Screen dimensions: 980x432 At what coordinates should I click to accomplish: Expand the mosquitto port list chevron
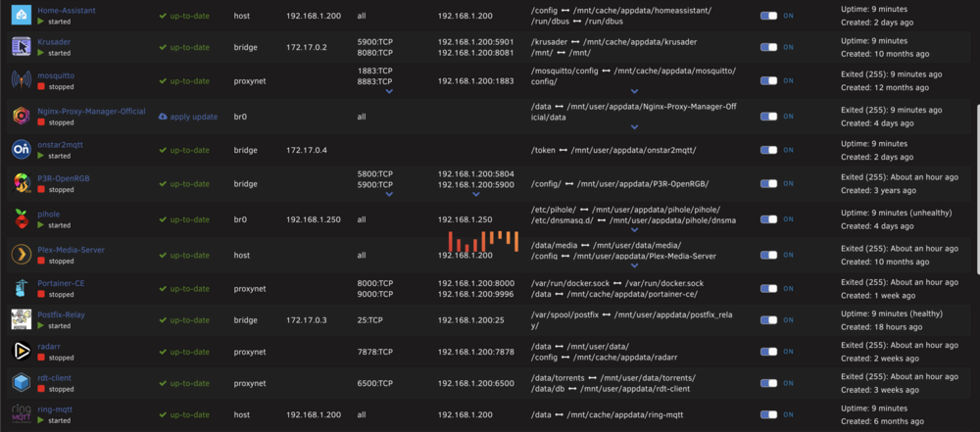[389, 91]
